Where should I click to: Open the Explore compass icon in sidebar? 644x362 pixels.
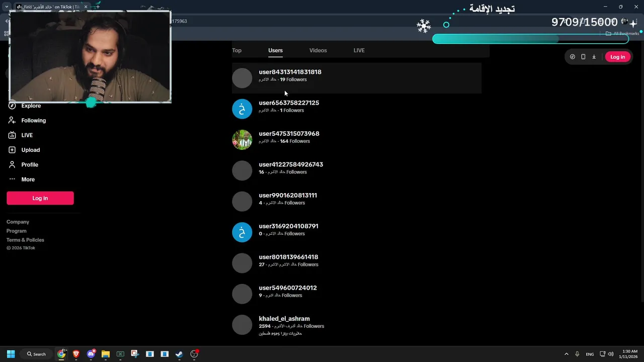[x=12, y=106]
